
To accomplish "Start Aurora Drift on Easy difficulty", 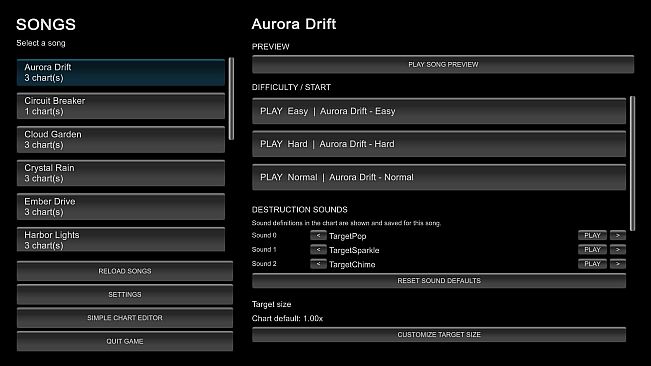I will pyautogui.click(x=439, y=111).
